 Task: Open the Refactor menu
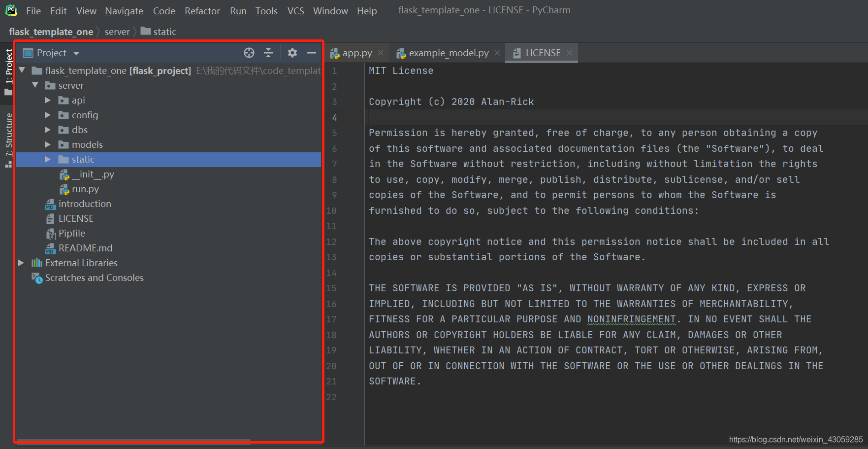point(202,11)
